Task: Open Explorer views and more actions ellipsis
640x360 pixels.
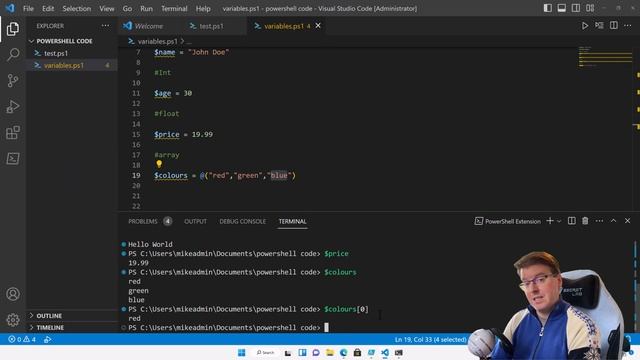Action: 105,26
